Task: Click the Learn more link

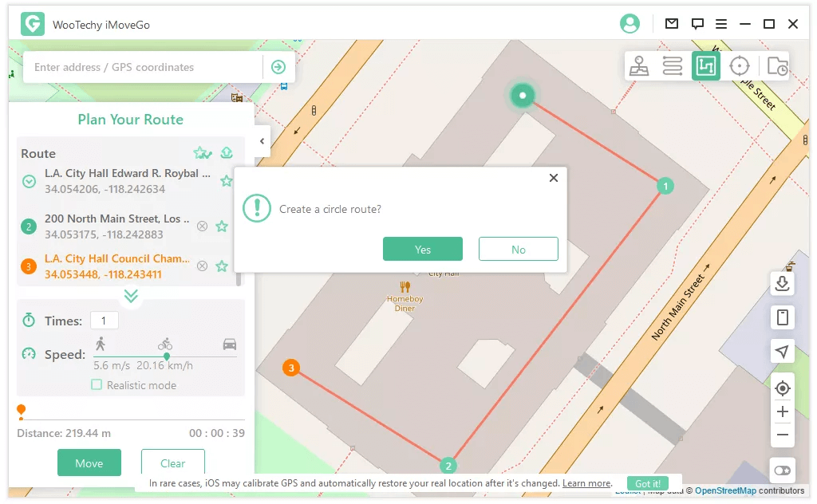Action: (586, 483)
